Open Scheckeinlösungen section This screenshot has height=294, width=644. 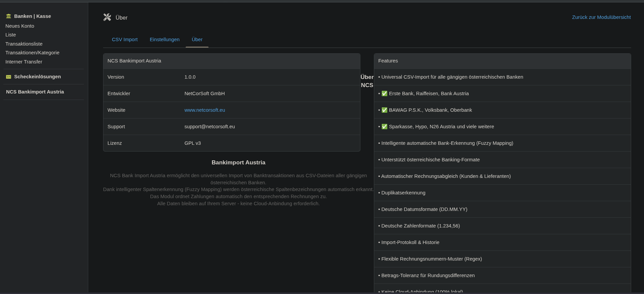click(x=38, y=77)
